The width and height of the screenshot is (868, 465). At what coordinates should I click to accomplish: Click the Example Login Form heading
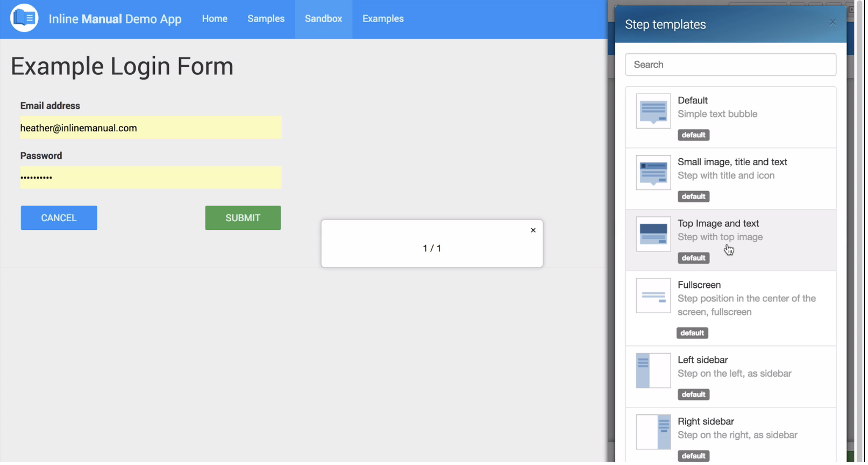click(123, 67)
